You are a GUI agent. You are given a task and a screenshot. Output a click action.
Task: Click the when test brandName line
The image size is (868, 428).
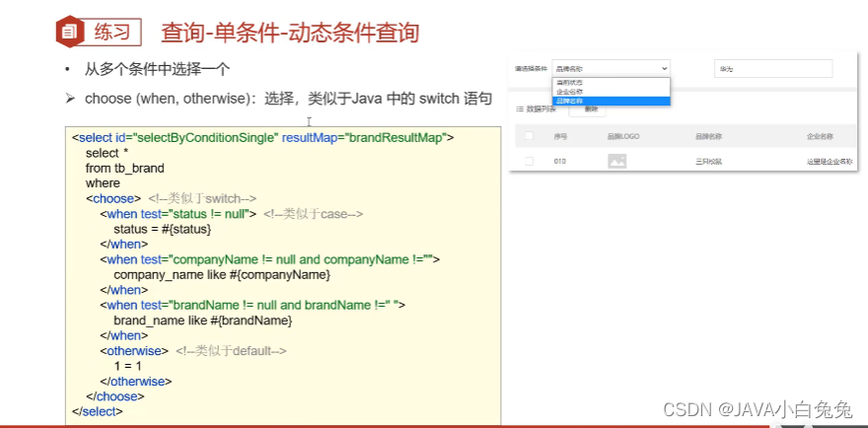coord(253,305)
